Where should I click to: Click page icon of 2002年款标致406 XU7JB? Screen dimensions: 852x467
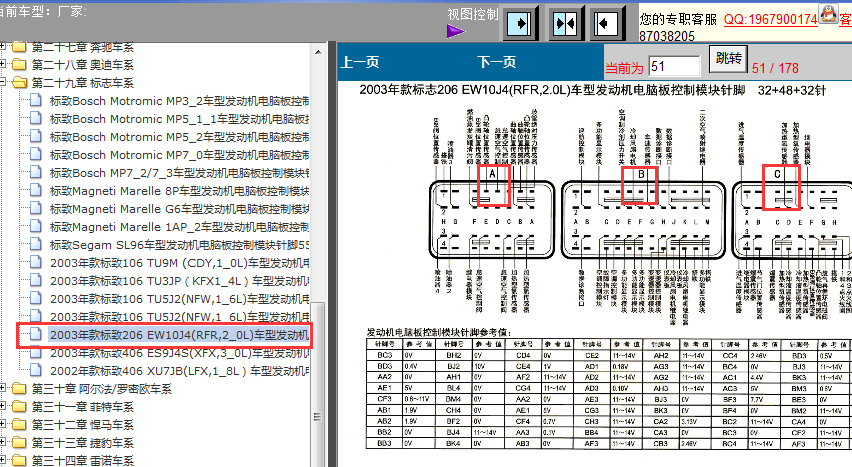(x=36, y=370)
